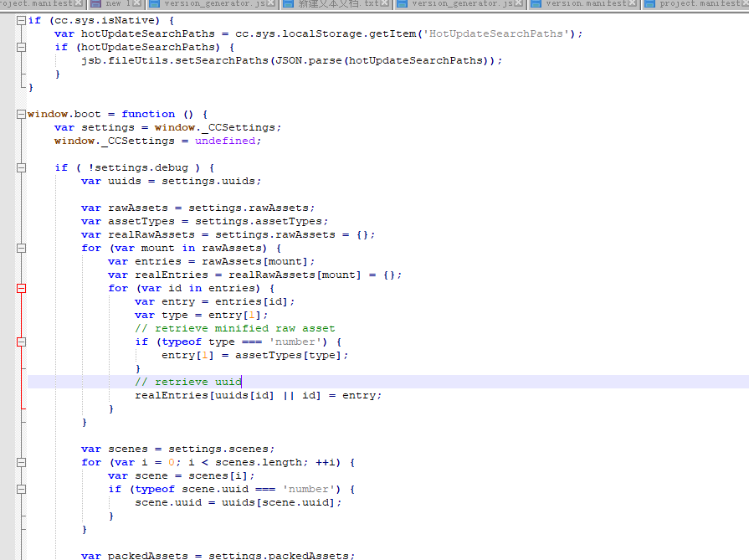
Task: Collapse the 'if (hotUpdateSearchPaths)' fold marker
Action: (21, 48)
